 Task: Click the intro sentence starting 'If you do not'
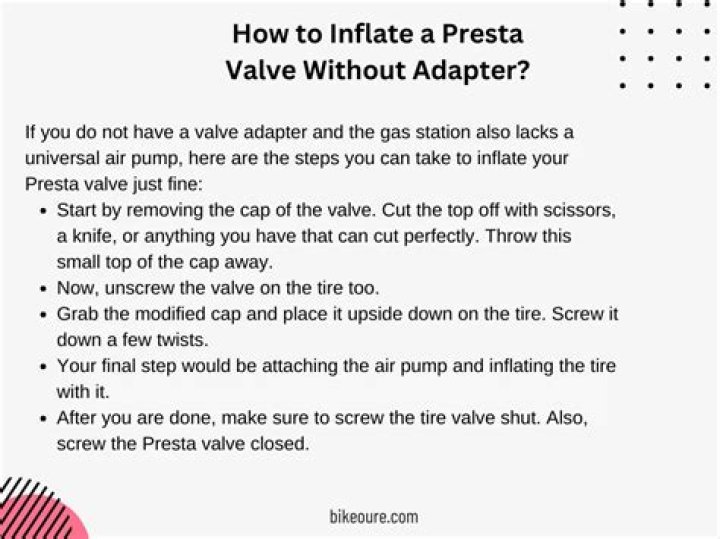click(x=300, y=133)
